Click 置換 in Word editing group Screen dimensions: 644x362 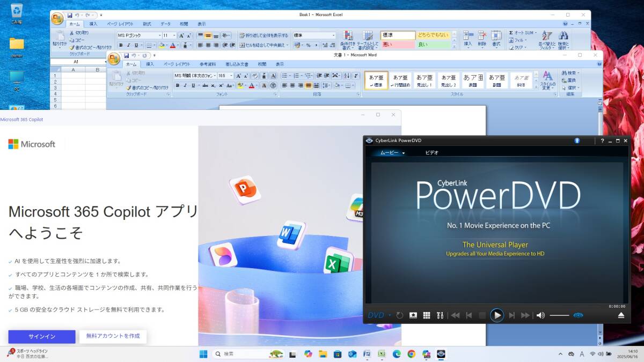tap(568, 80)
